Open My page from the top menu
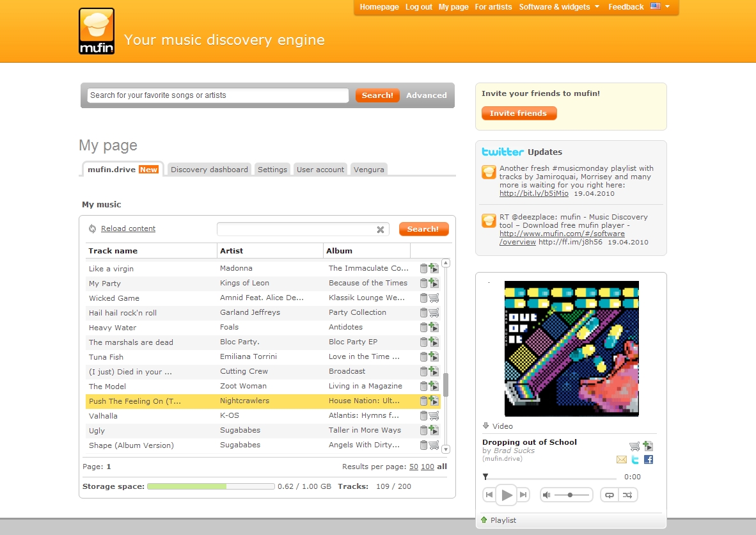Screen dimensions: 756x535 453,7
